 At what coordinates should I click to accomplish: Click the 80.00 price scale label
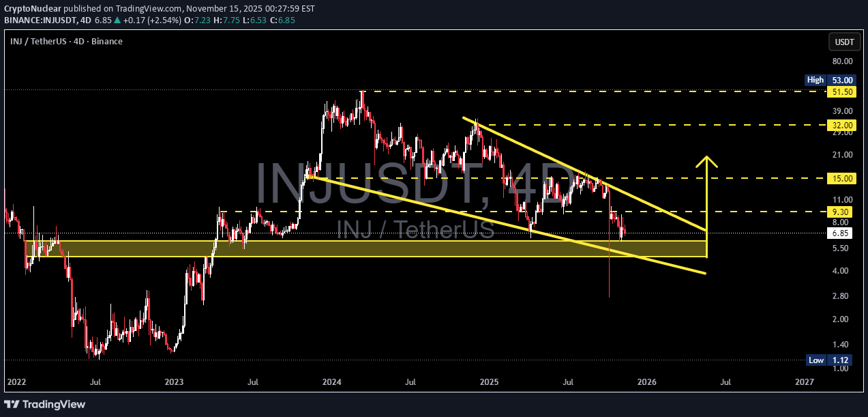coord(842,61)
